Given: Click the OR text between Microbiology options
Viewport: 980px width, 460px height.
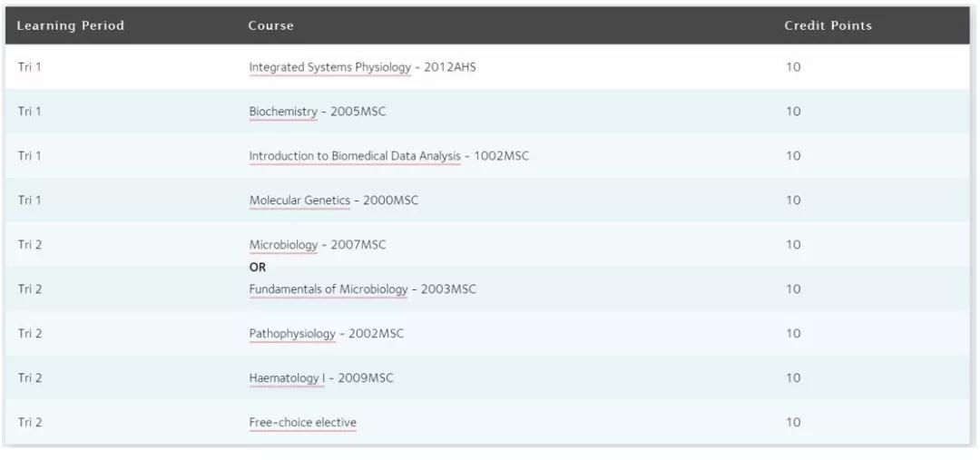Looking at the screenshot, I should [x=258, y=268].
